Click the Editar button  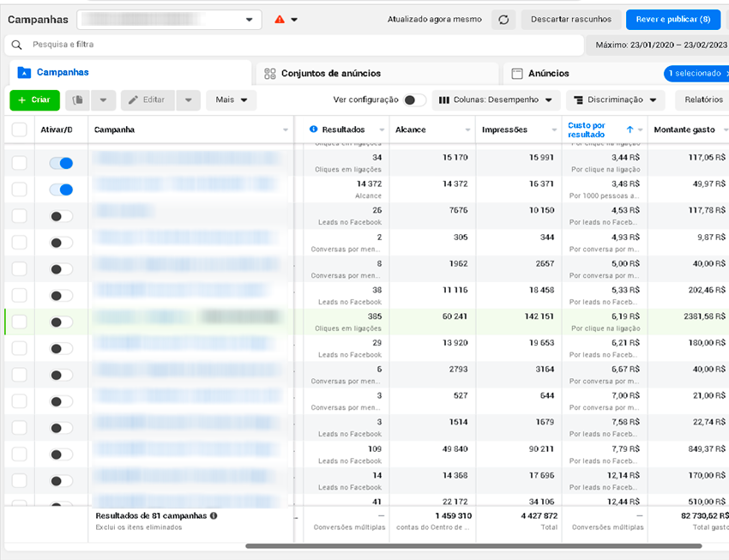[148, 100]
